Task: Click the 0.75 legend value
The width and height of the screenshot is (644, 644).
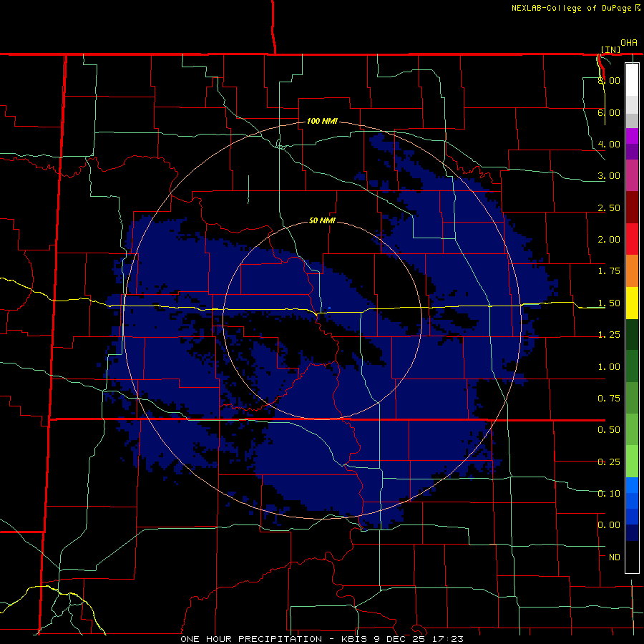Action: coord(609,399)
